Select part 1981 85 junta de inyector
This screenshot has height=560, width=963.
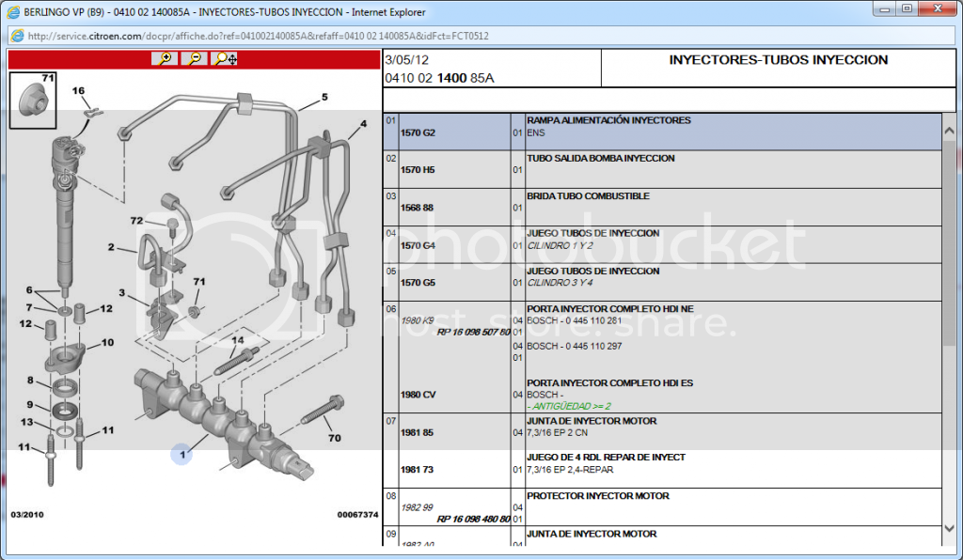click(x=417, y=433)
